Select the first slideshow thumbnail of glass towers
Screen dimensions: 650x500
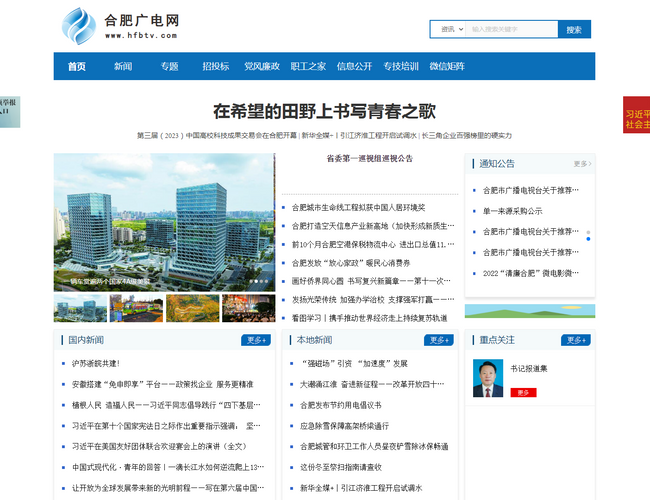[80, 308]
